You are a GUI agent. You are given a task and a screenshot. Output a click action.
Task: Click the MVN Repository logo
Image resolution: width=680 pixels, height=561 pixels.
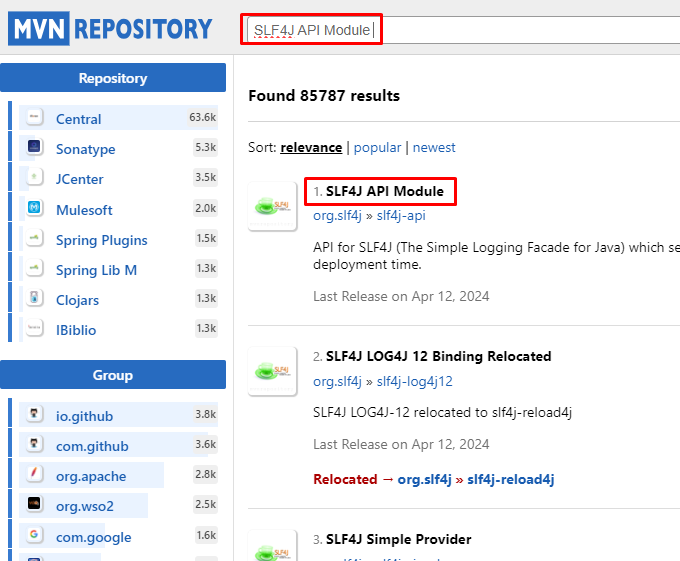point(110,29)
